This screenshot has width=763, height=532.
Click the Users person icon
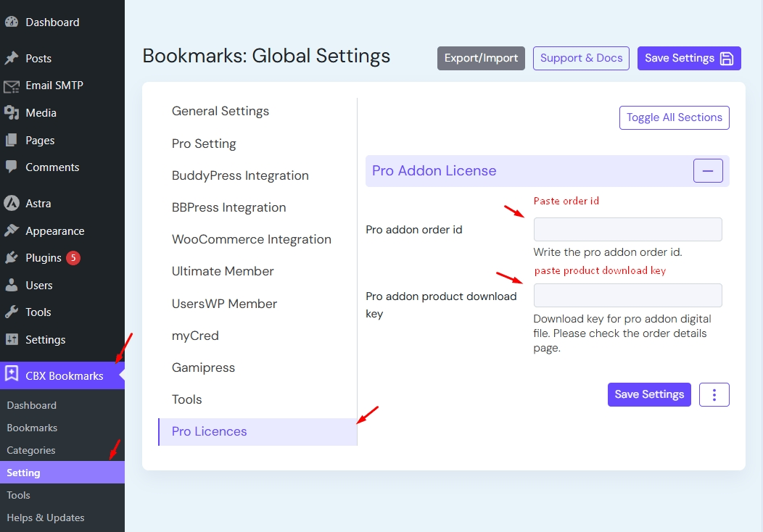tap(12, 285)
